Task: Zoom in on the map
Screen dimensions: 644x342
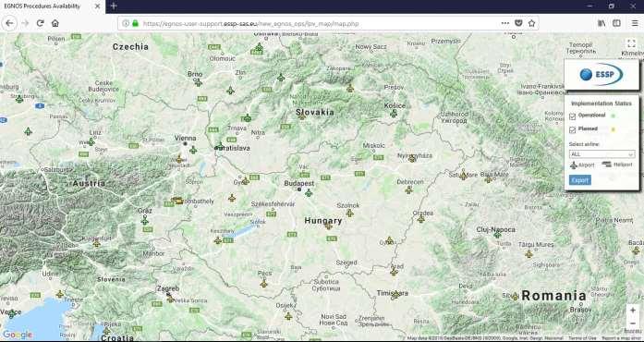Action: (x=633, y=311)
